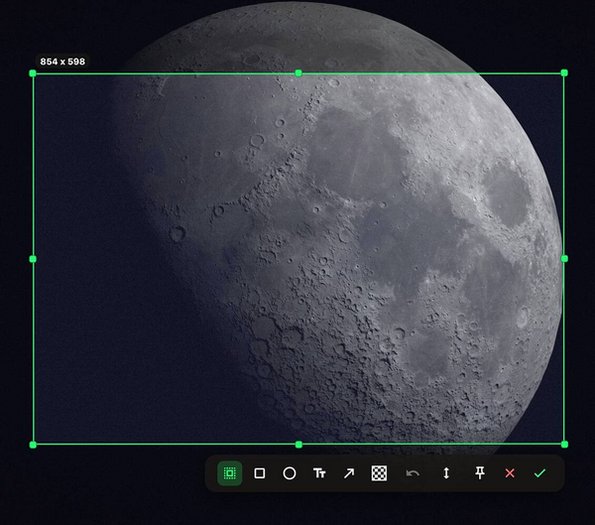Confirm capture with green checkmark
Viewport: 595px width, 525px height.
tap(540, 473)
